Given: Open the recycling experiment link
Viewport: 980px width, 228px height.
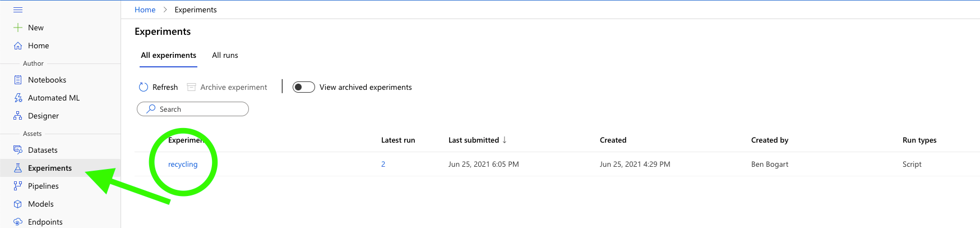Looking at the screenshot, I should coord(183,164).
